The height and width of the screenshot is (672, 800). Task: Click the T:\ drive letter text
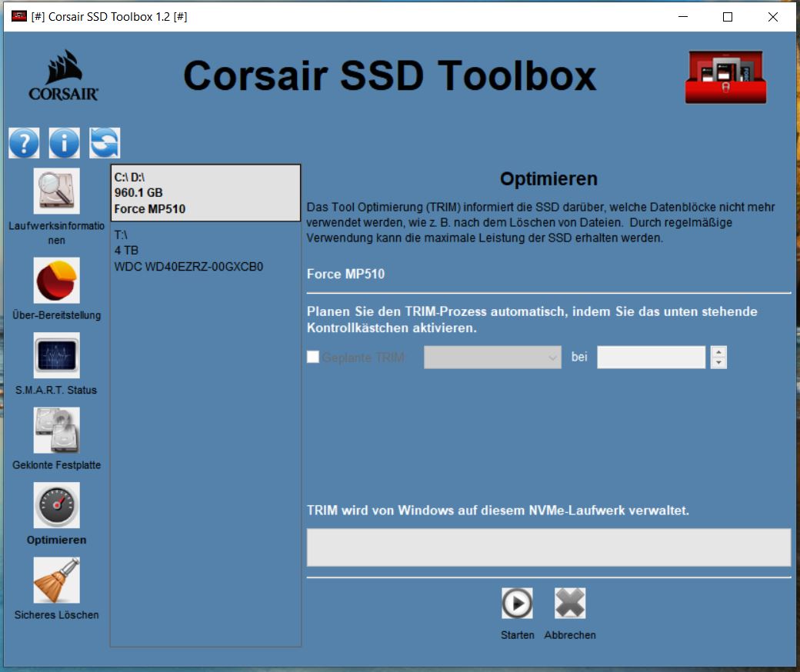(121, 235)
